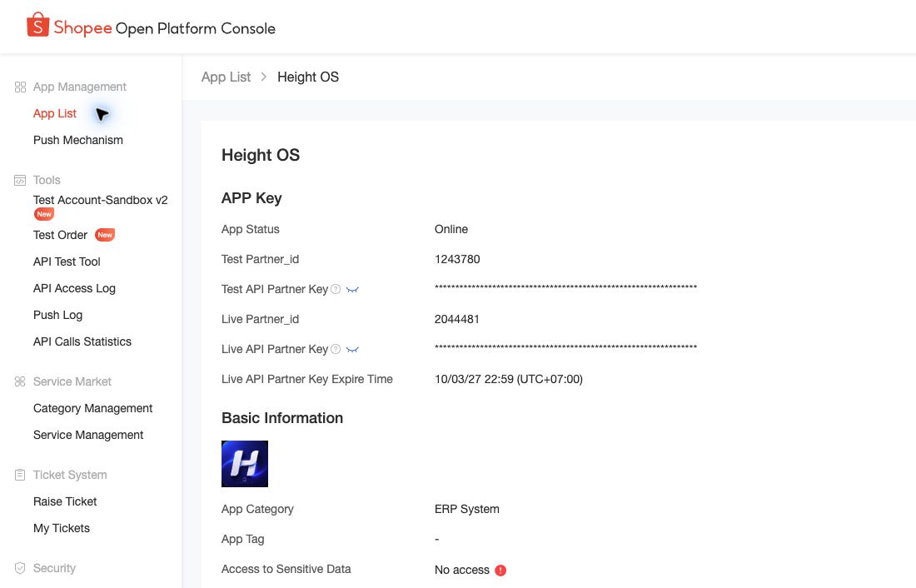Click App List breadcrumb link

(226, 77)
